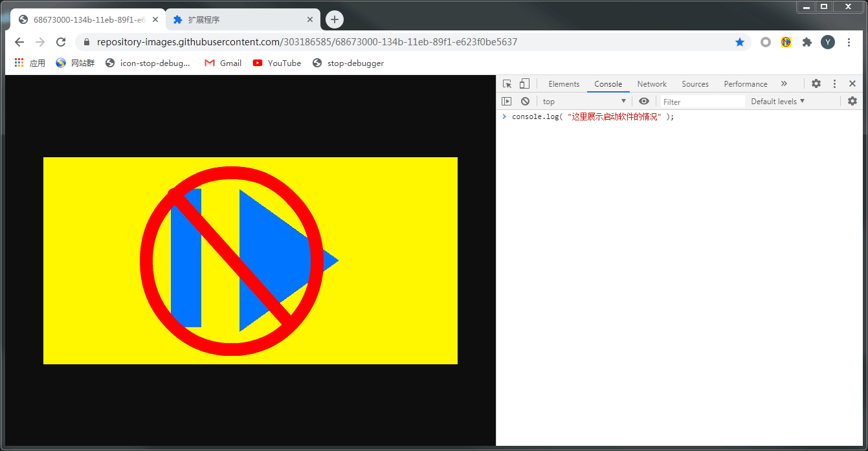Open Chrome's three-dot menu

click(x=849, y=42)
